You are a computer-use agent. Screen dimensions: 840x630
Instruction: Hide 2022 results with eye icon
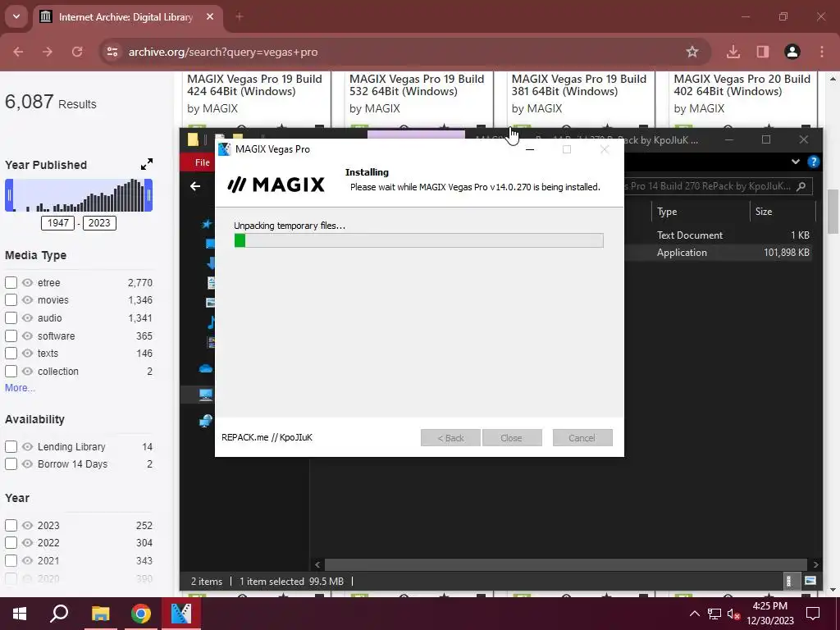coord(27,543)
